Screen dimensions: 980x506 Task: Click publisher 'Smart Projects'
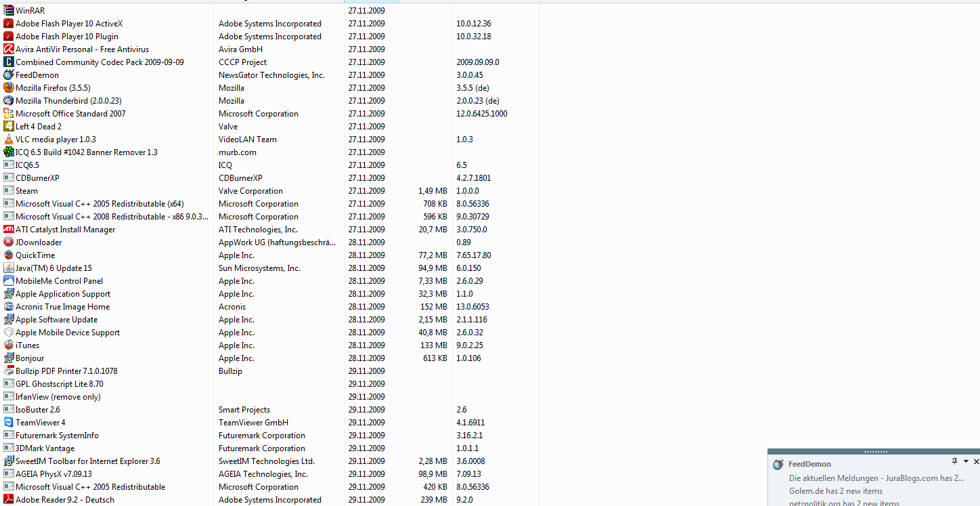click(x=244, y=410)
